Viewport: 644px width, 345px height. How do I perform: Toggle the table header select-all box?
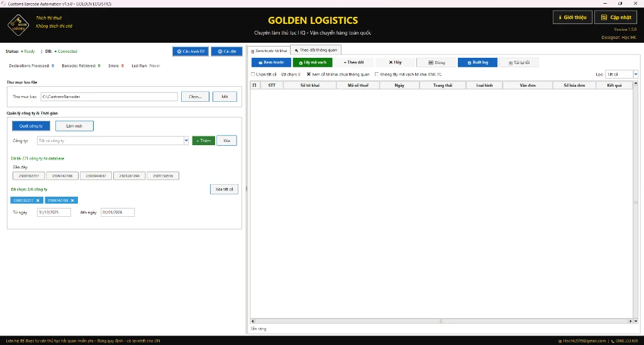255,85
